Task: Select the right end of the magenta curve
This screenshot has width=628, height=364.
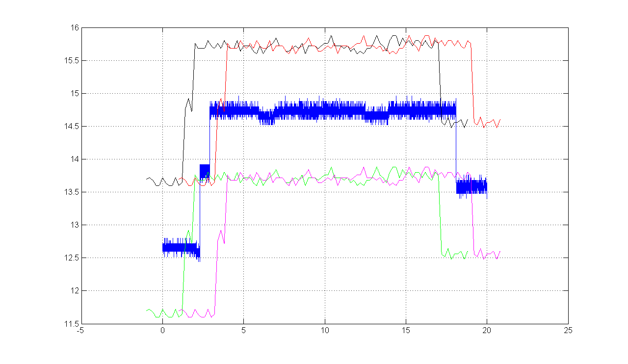Action: tap(500, 252)
